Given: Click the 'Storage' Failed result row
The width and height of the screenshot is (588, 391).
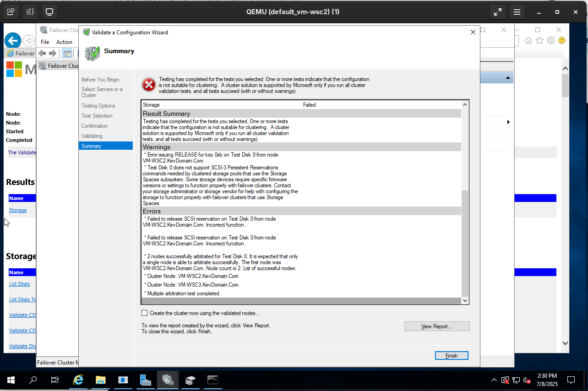Looking at the screenshot, I should [x=301, y=105].
